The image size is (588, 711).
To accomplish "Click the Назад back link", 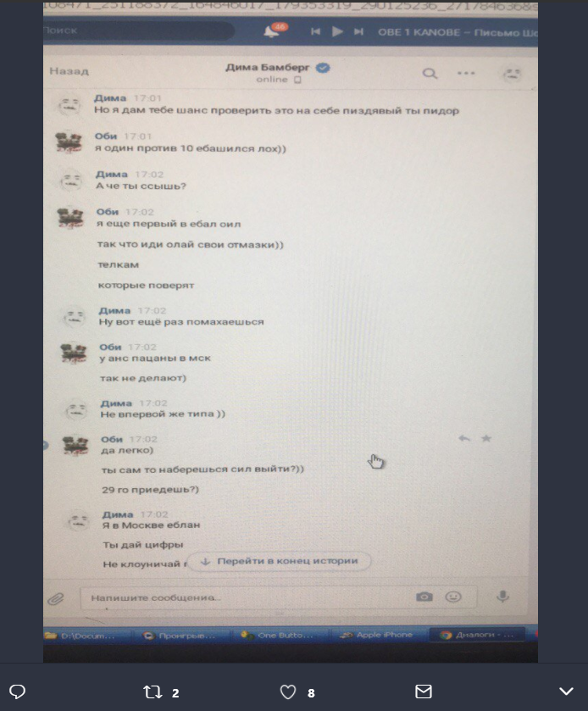I will (69, 71).
